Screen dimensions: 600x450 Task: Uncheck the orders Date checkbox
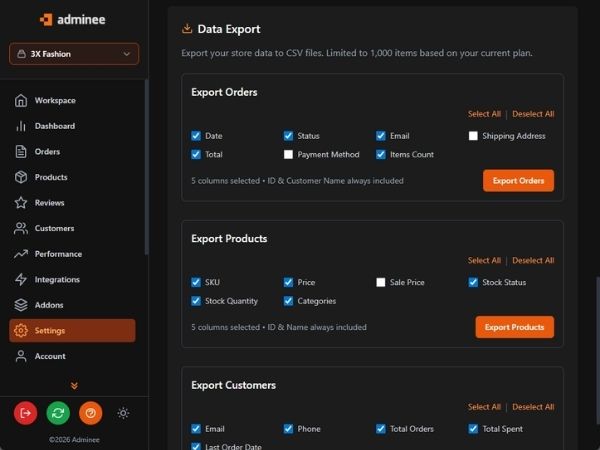coord(196,136)
